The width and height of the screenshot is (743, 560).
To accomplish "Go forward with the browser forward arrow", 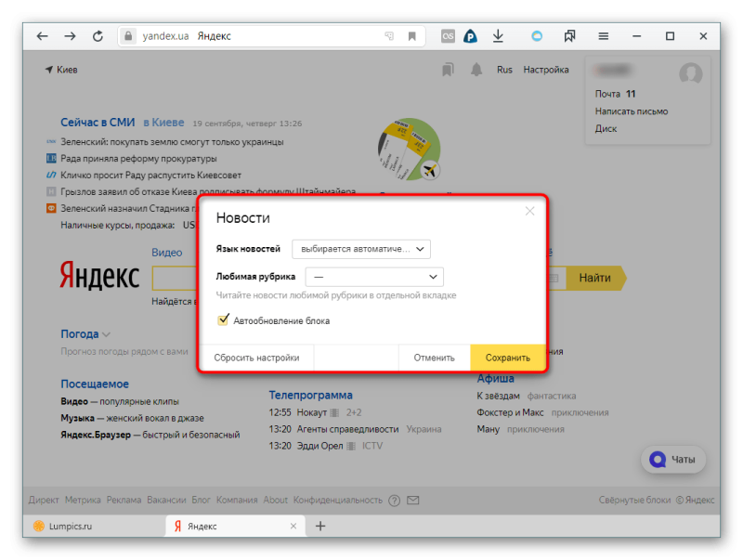I will pos(71,36).
